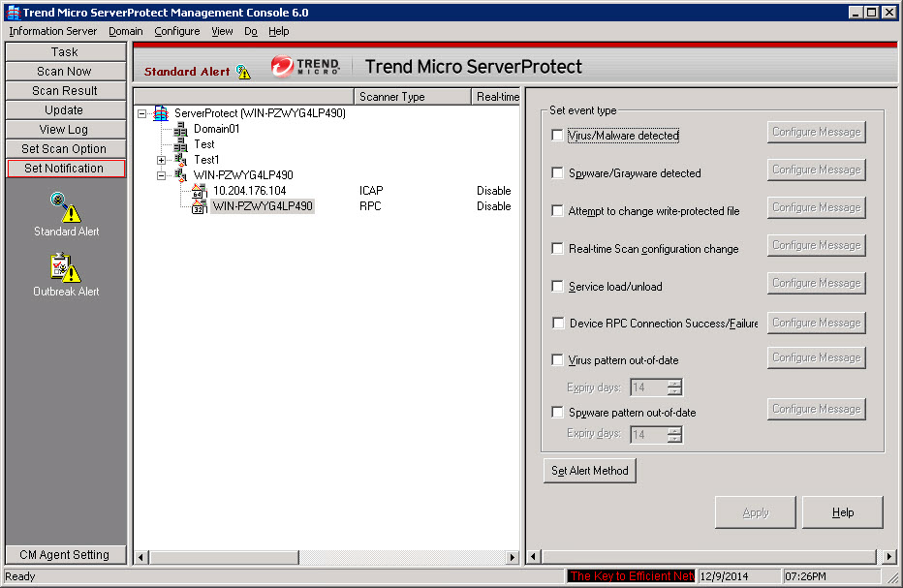
Task: Open the Outbreak Alert icon in sidebar
Action: coord(66,267)
